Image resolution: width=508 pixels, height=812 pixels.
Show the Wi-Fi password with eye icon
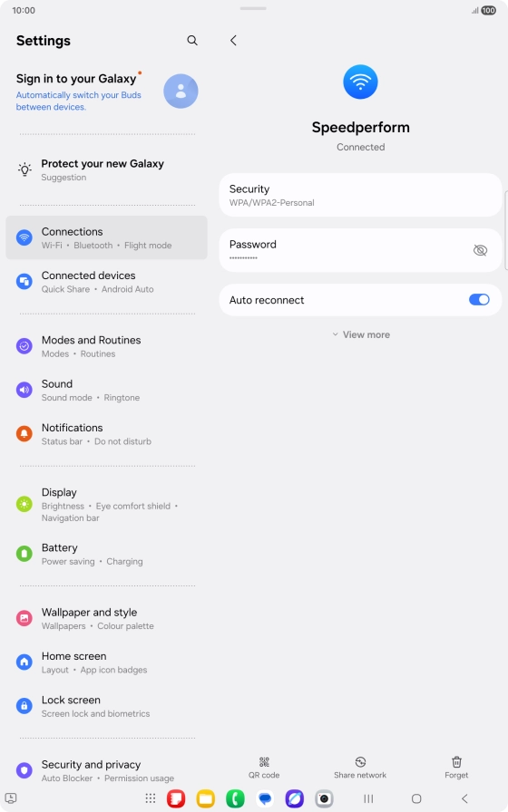pyautogui.click(x=481, y=251)
